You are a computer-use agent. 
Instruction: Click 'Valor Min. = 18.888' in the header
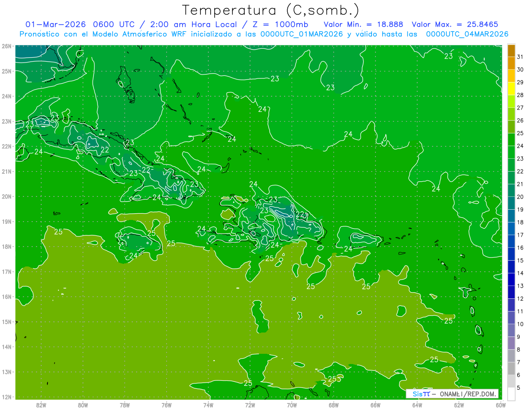tap(363, 24)
